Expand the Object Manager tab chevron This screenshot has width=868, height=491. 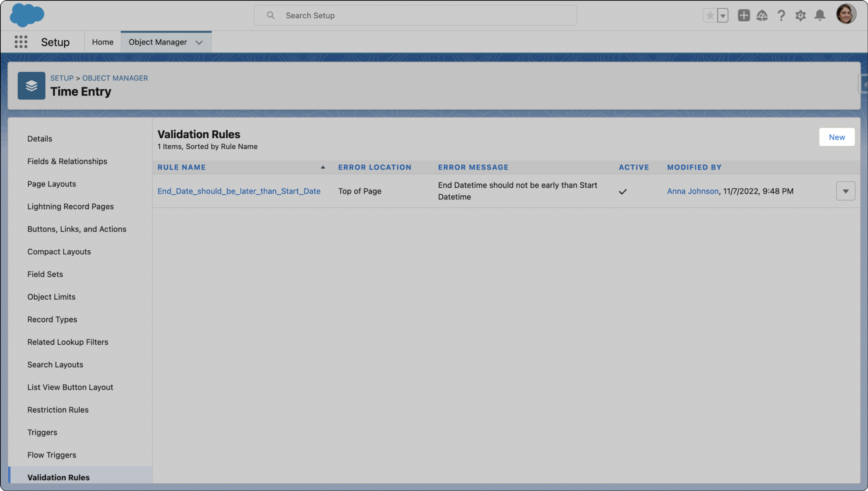[199, 43]
